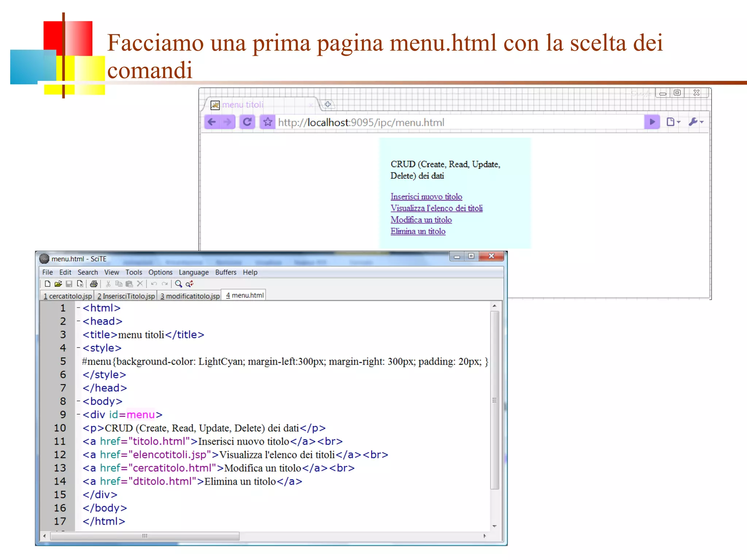Collapse the div fold marker on line 9

click(x=78, y=415)
